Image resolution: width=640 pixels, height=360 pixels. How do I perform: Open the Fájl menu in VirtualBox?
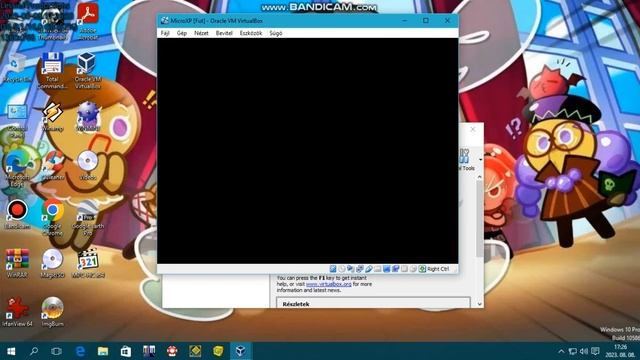pos(165,33)
